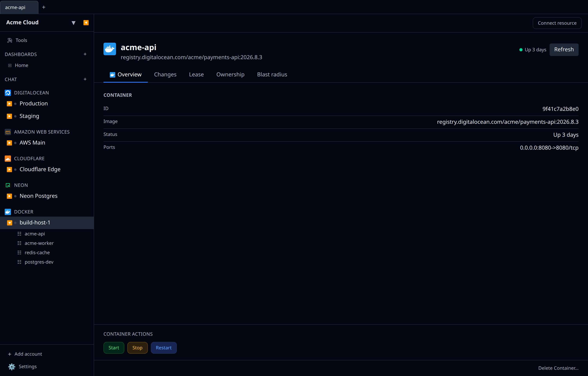
Task: Open the acme-worker container item
Action: (39, 243)
